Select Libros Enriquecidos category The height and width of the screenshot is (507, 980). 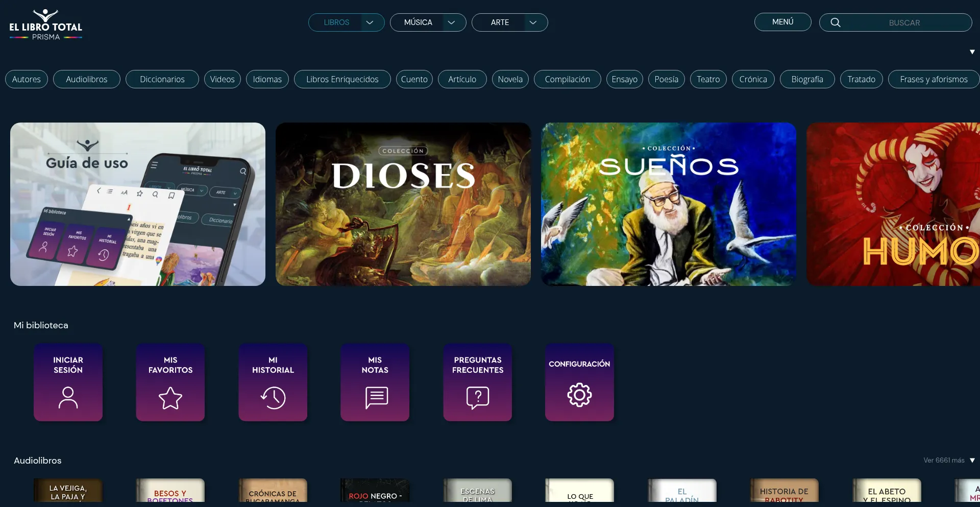342,79
